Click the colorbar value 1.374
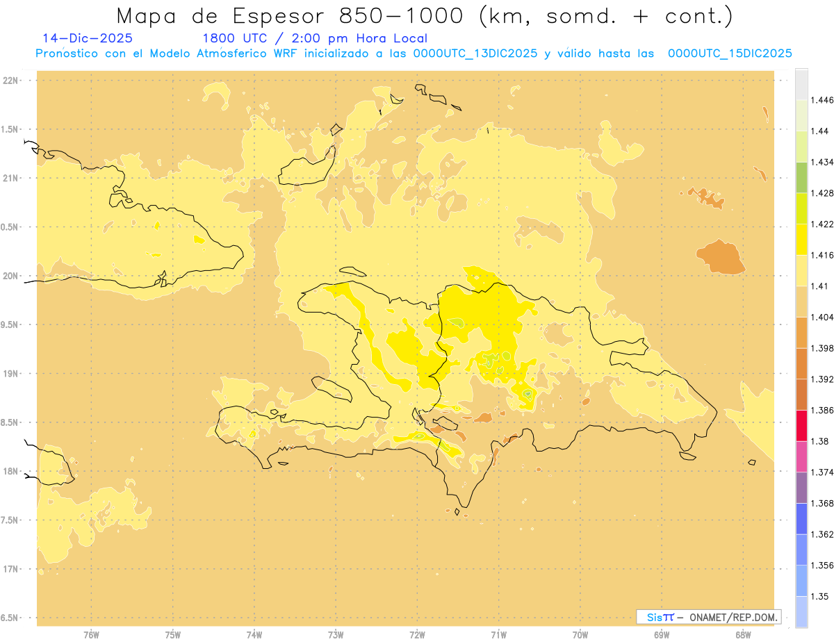This screenshot has width=834, height=644. pos(824,472)
